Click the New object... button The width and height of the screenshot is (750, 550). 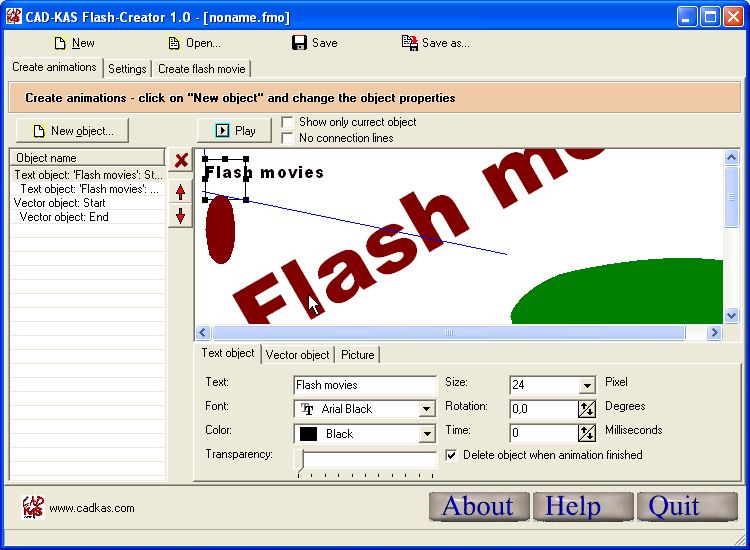point(72,131)
